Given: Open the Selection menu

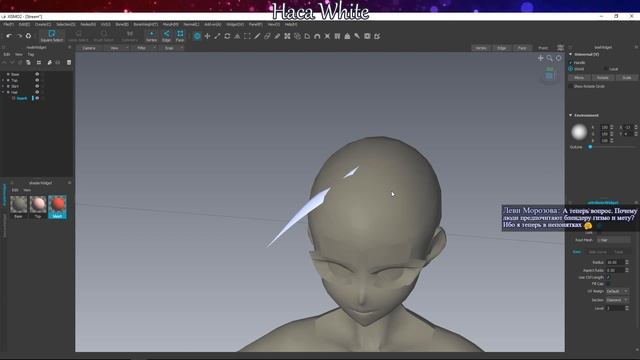Looking at the screenshot, I should pyautogui.click(x=65, y=24).
